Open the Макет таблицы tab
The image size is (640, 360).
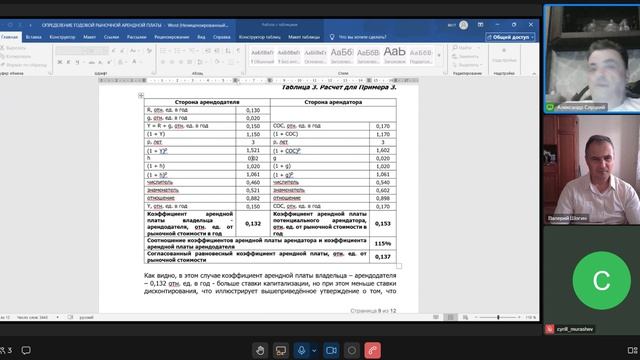304,37
